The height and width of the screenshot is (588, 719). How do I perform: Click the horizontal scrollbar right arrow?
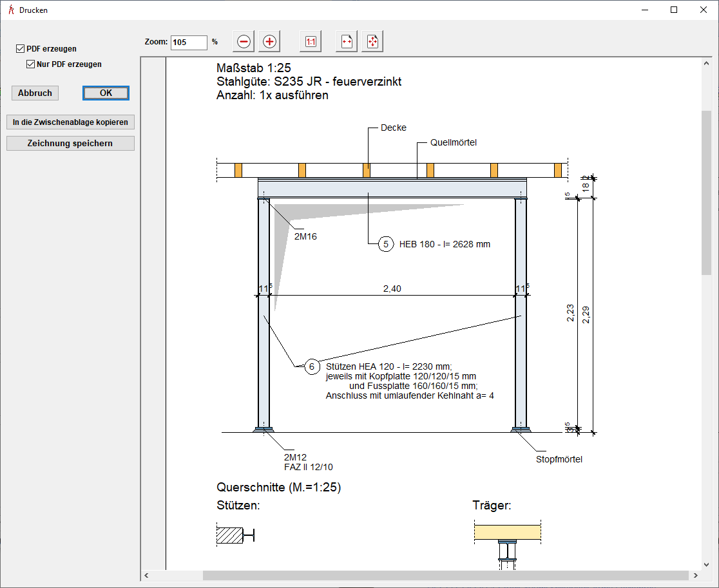[x=695, y=575]
